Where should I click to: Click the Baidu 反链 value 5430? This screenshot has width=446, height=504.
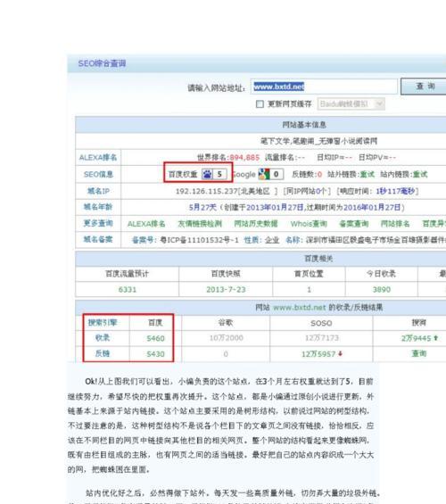pos(155,354)
